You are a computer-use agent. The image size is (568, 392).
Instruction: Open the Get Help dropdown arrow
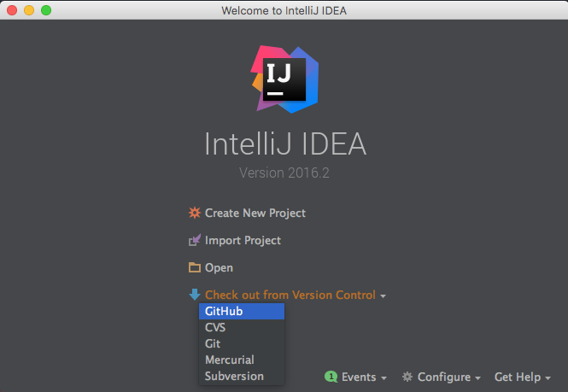click(x=548, y=377)
